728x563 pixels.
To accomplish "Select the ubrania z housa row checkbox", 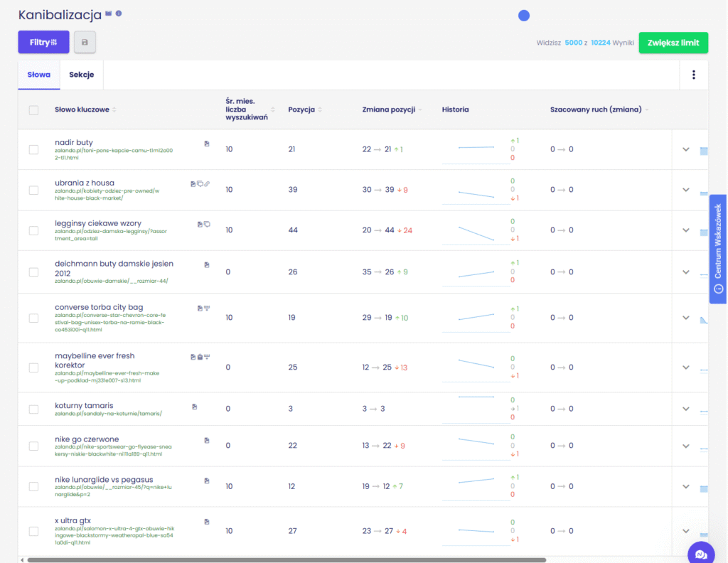I will [x=33, y=191].
